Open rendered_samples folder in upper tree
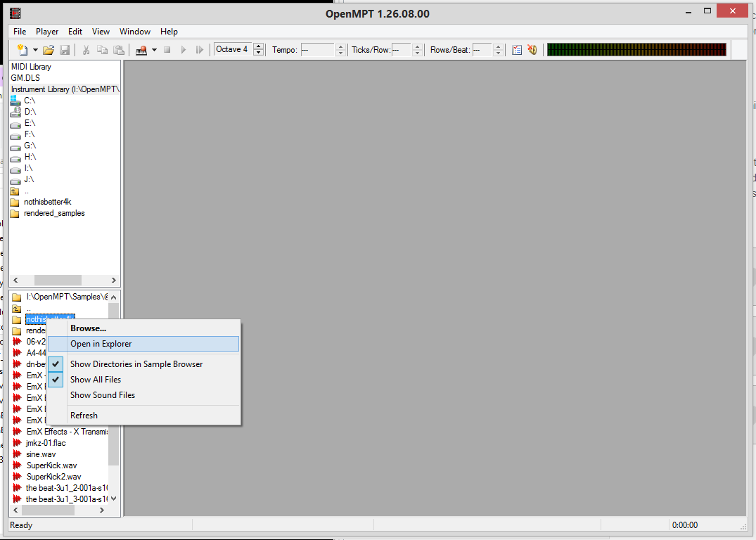This screenshot has height=540, width=756. [54, 213]
